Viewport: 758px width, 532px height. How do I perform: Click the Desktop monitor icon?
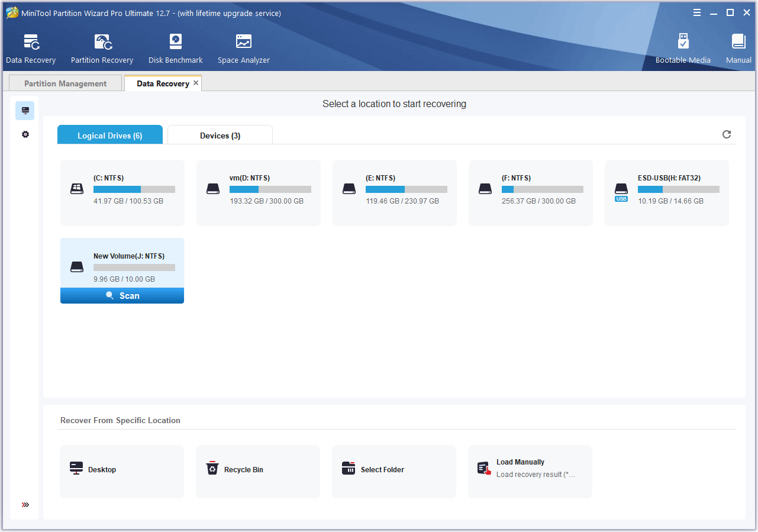(76, 469)
